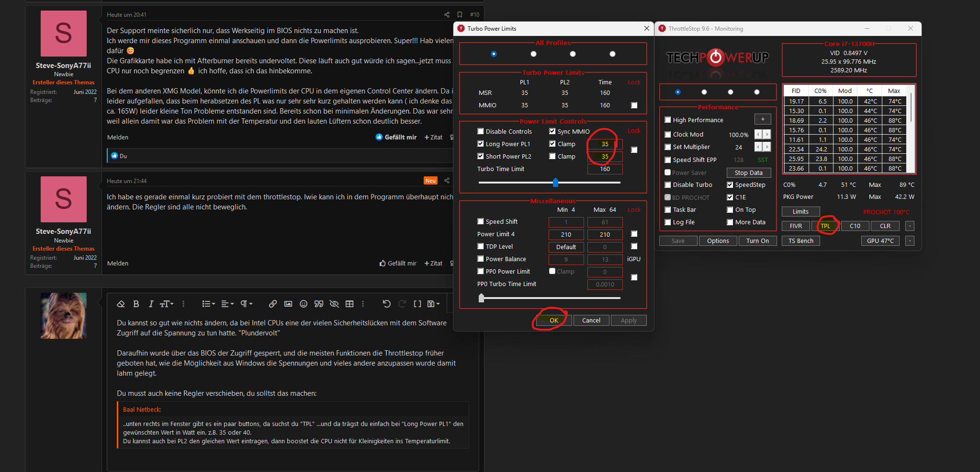The height and width of the screenshot is (472, 980).
Task: Select the second profile in Turbo Power Limits
Action: (533, 54)
